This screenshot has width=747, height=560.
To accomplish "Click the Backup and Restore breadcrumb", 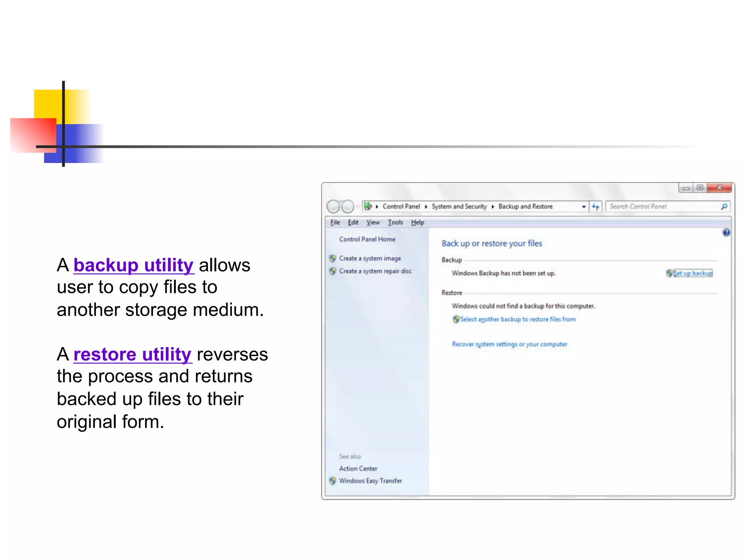I will [525, 206].
